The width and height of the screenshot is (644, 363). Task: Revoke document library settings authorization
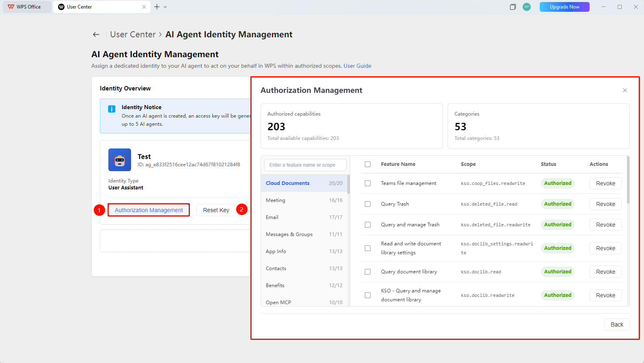(605, 248)
